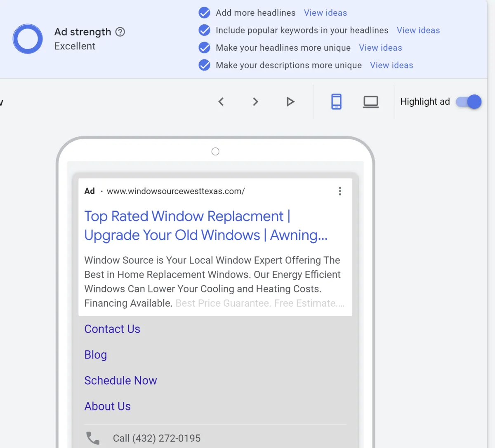Open View ideas for Add more headlines
The height and width of the screenshot is (448, 495).
[325, 13]
